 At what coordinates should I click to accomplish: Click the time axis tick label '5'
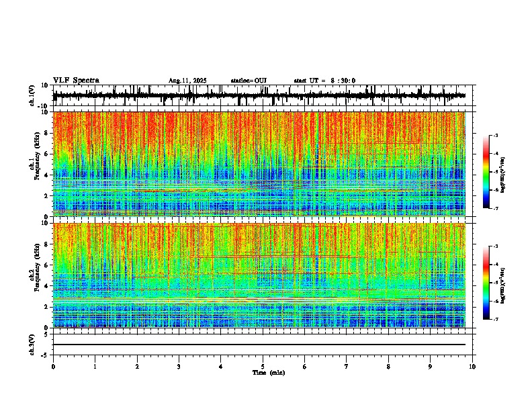263,367
